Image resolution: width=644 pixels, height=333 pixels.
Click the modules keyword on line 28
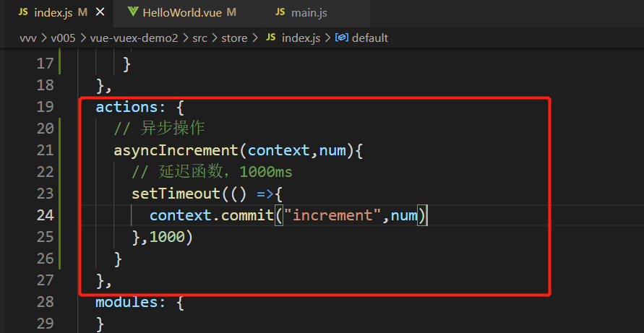tap(126, 302)
